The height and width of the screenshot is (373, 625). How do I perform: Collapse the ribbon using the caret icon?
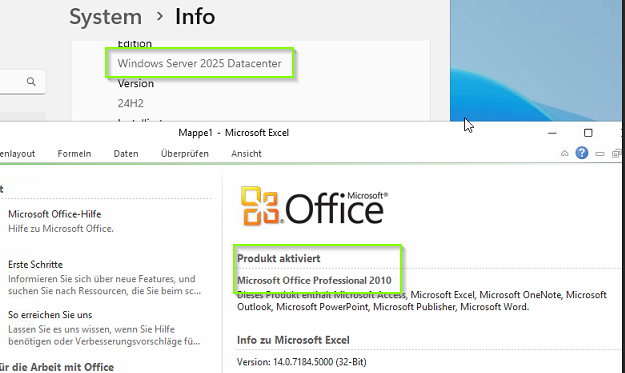click(x=564, y=153)
